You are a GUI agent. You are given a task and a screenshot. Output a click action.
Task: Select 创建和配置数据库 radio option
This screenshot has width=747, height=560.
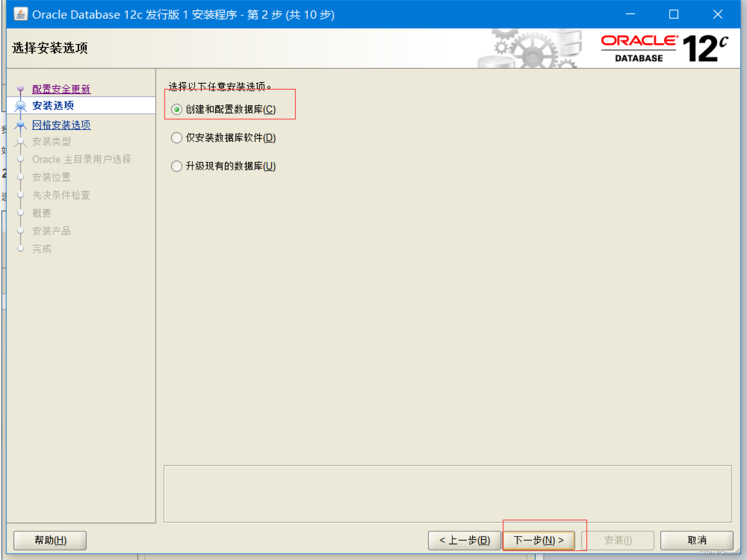pos(177,109)
